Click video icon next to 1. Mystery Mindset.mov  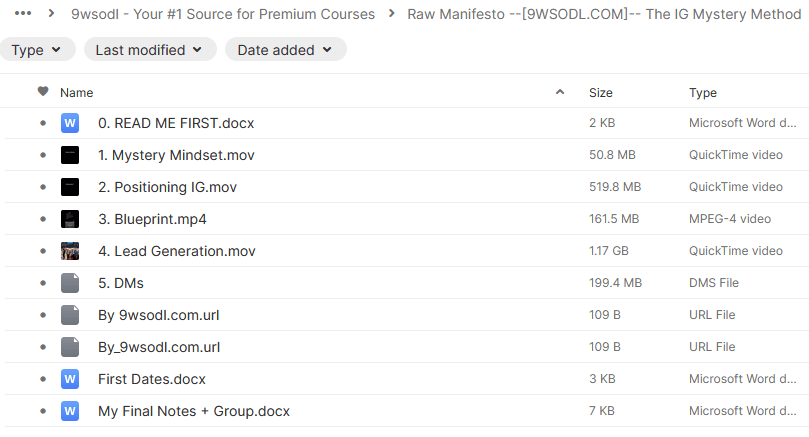[x=69, y=155]
